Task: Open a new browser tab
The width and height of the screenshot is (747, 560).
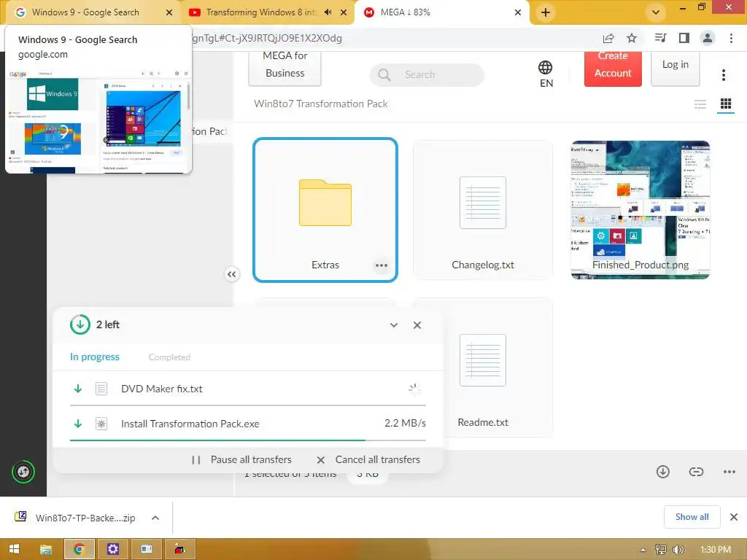Action: pos(546,12)
